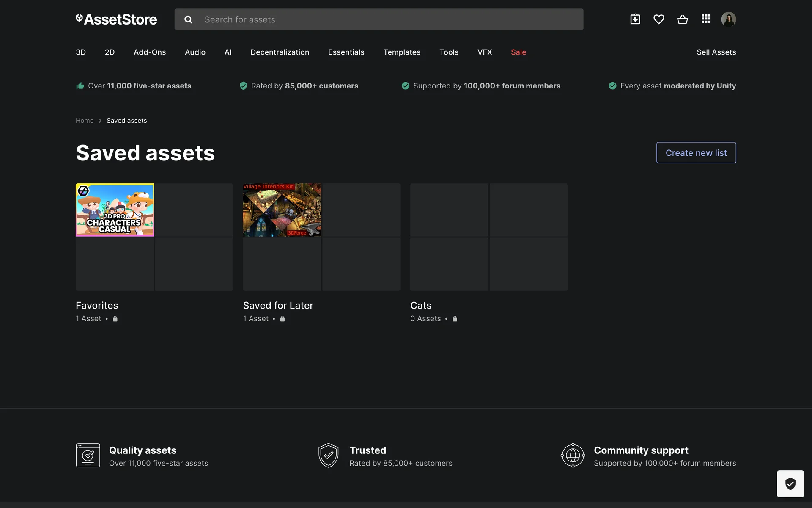Open the Essentials category menu

tap(346, 52)
